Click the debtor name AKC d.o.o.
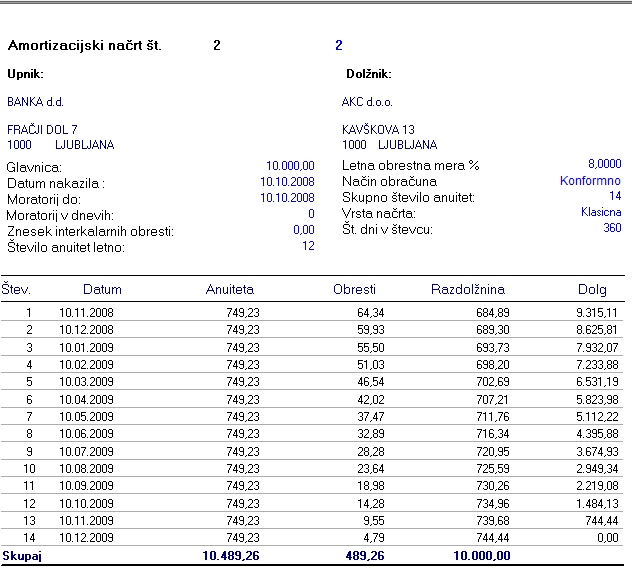The width and height of the screenshot is (632, 585). [x=367, y=102]
